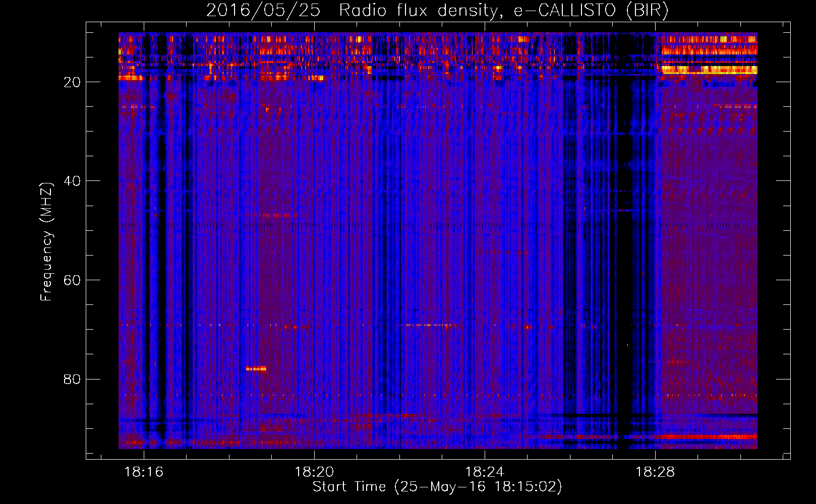Click the 60 MHz frequency tick label

click(72, 280)
